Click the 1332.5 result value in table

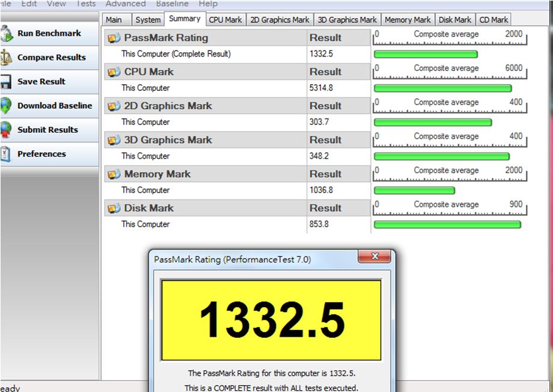(x=322, y=54)
